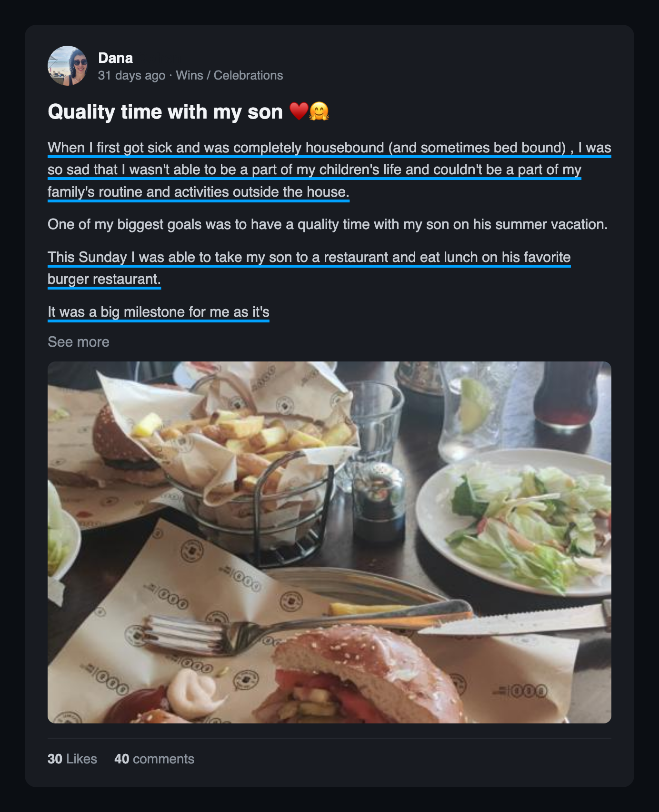Screen dimensions: 659x812
Task: Open the Wins / Celebrations category
Action: [x=229, y=75]
